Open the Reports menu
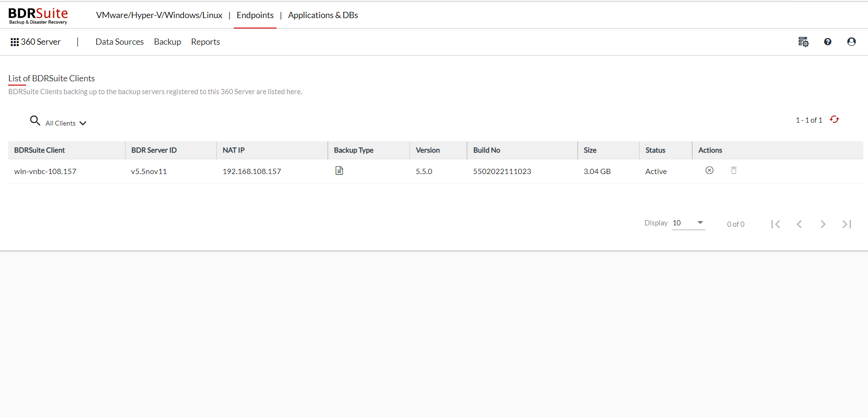Viewport: 868px width, 417px height. [x=205, y=42]
